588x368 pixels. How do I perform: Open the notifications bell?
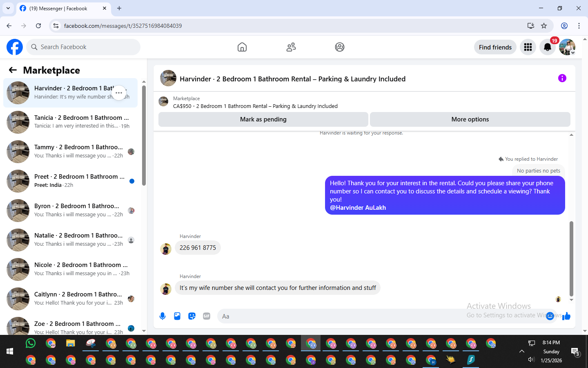548,47
